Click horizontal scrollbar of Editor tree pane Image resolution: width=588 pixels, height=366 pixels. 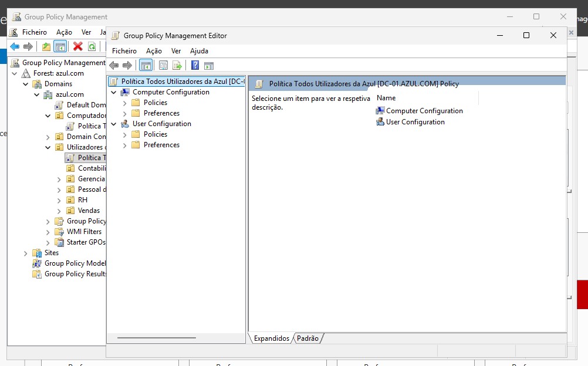click(157, 338)
